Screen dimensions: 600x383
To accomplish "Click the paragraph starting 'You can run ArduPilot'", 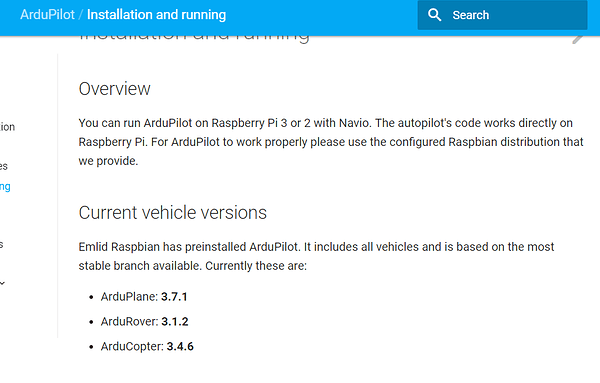I will [x=331, y=142].
